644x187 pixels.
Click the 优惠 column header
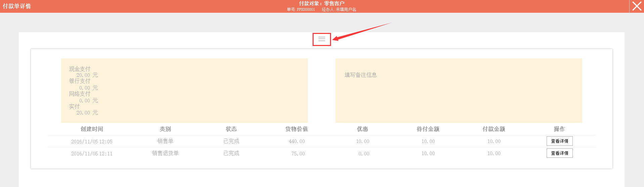coord(362,129)
